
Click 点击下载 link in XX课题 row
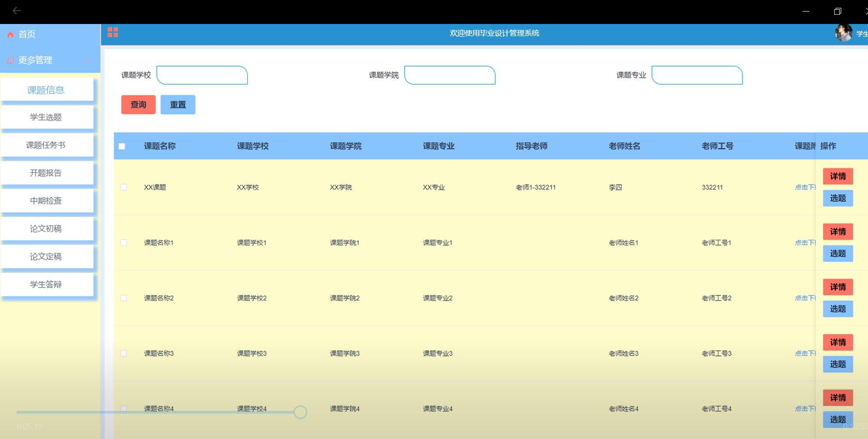tap(805, 187)
